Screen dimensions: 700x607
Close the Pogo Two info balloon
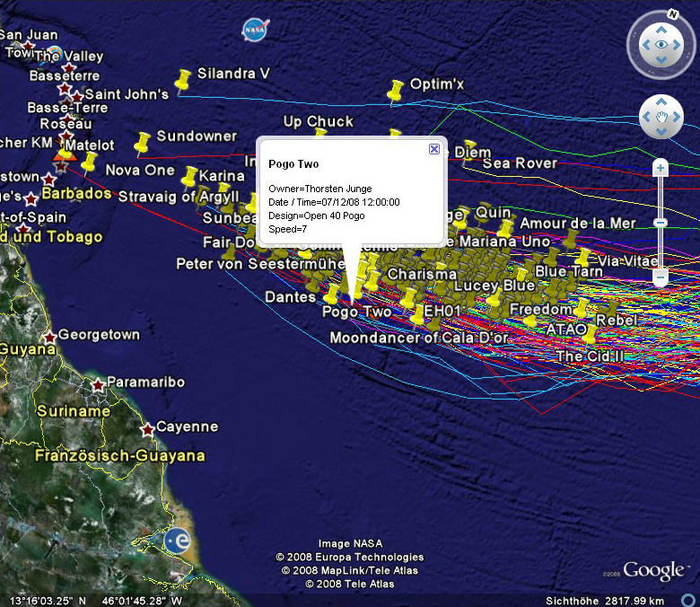(434, 149)
